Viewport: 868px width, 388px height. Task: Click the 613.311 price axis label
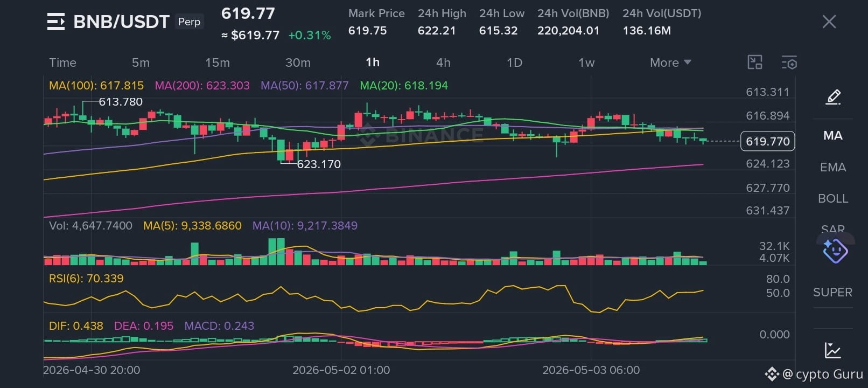pyautogui.click(x=768, y=92)
